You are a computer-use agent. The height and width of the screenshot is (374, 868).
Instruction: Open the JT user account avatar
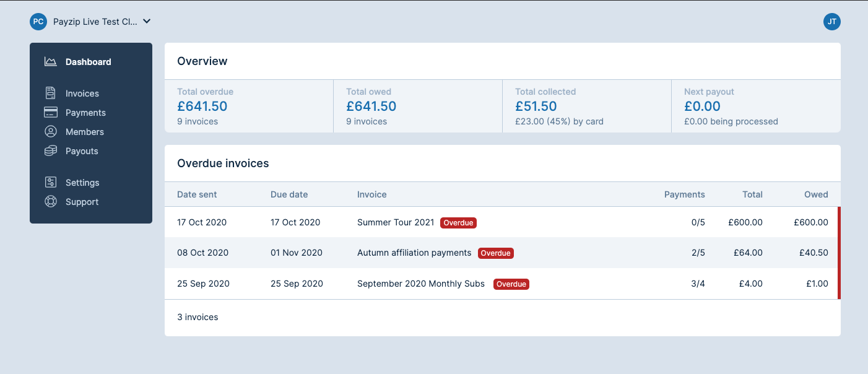click(x=831, y=22)
